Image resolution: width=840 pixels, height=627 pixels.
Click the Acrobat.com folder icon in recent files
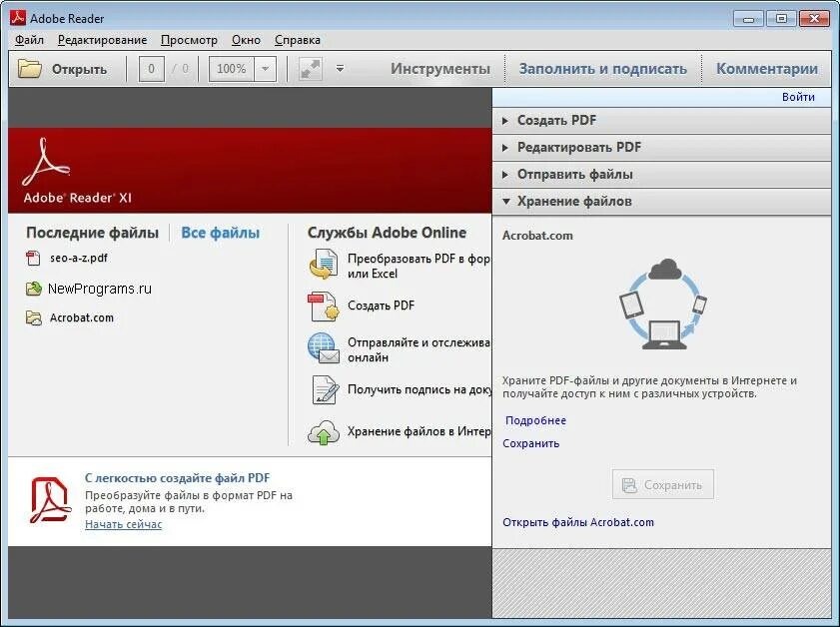[x=34, y=318]
